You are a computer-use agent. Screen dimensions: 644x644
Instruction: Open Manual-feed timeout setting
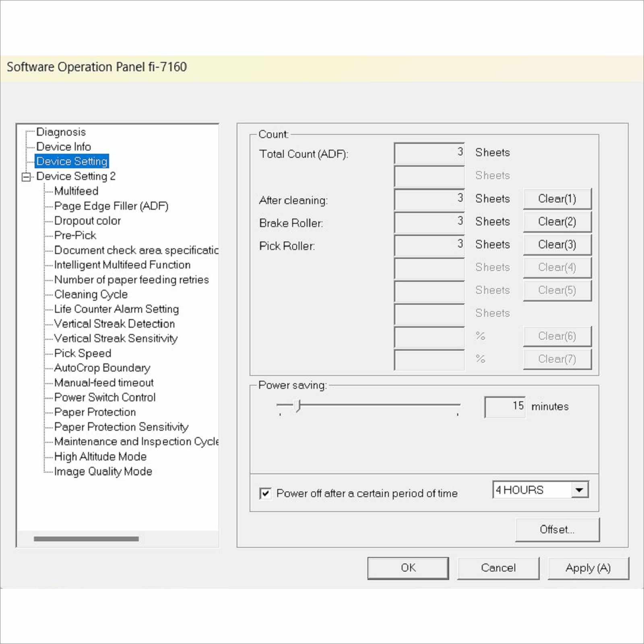pos(104,382)
